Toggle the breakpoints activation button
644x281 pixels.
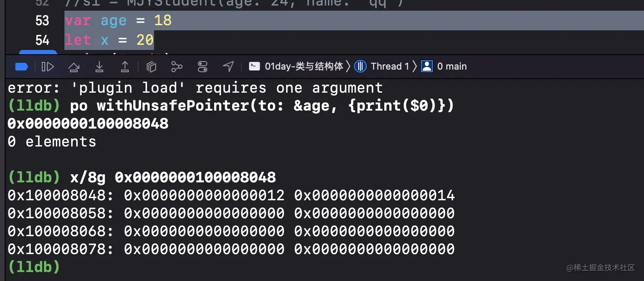(x=21, y=67)
